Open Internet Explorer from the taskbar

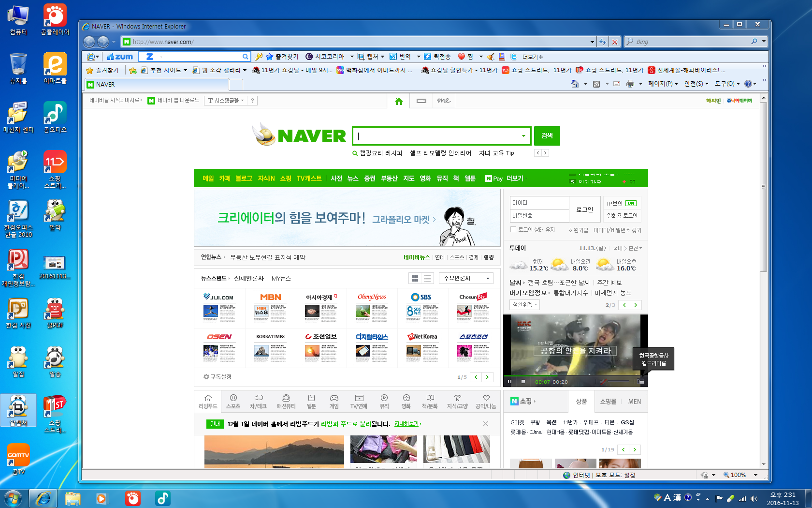coord(43,498)
